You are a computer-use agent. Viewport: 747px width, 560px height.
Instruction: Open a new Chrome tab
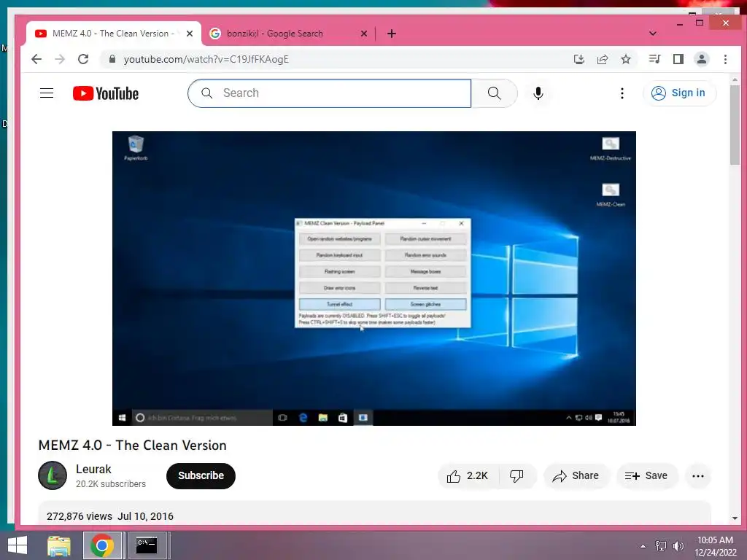[392, 34]
